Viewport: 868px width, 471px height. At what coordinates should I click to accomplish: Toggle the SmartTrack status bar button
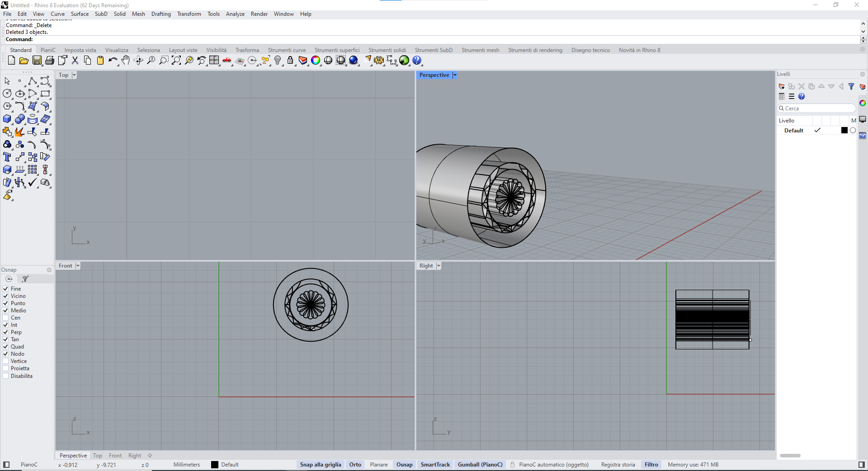tap(435, 465)
